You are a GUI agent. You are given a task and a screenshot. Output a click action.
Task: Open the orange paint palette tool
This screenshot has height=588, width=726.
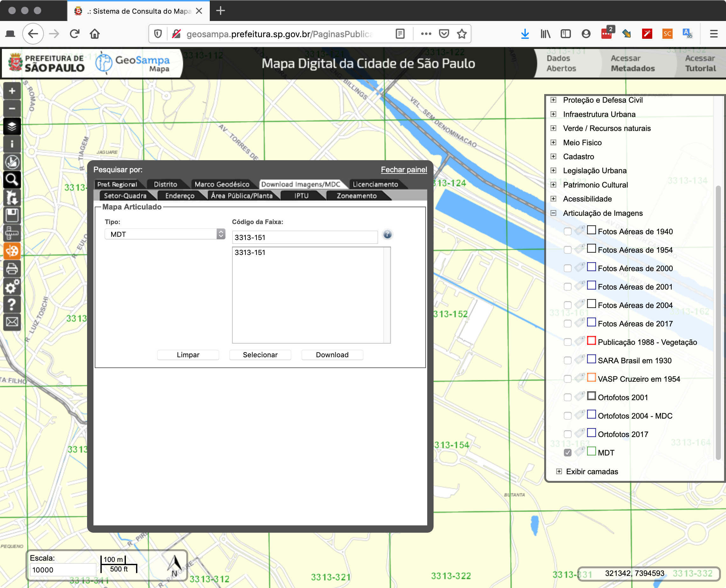[x=12, y=251]
